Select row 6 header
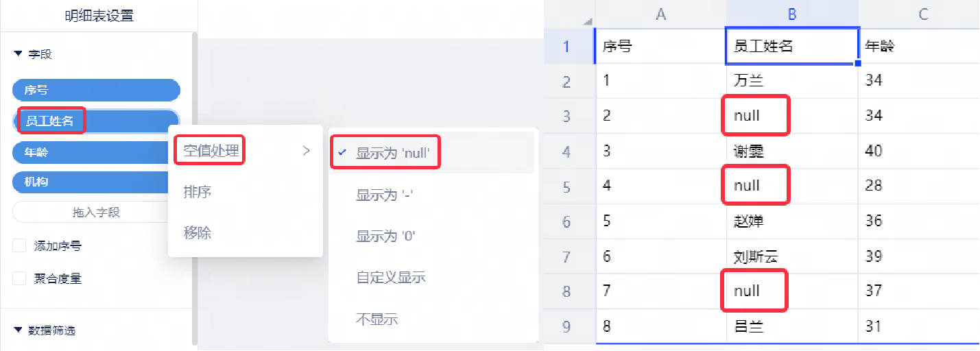This screenshot has height=351, width=980. pos(566,221)
